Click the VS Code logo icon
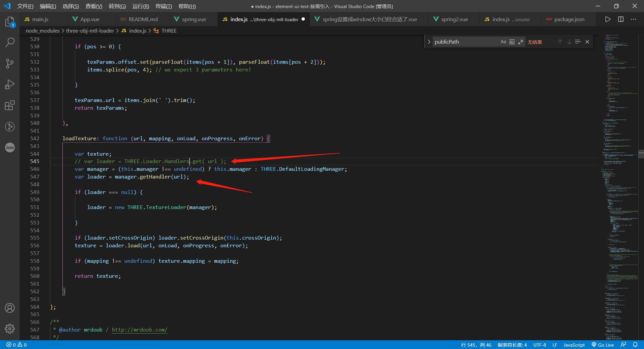 click(7, 6)
